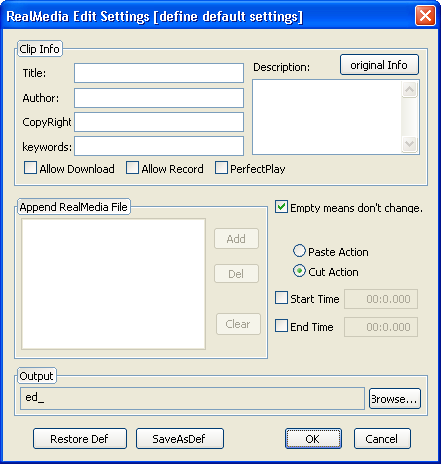The height and width of the screenshot is (464, 441).
Task: Click the Cancel button
Action: (382, 439)
